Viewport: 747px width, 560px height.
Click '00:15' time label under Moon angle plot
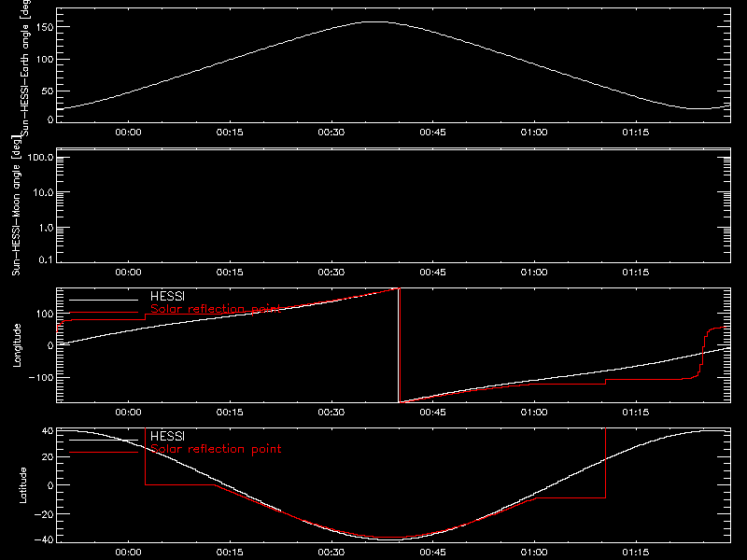click(x=230, y=273)
